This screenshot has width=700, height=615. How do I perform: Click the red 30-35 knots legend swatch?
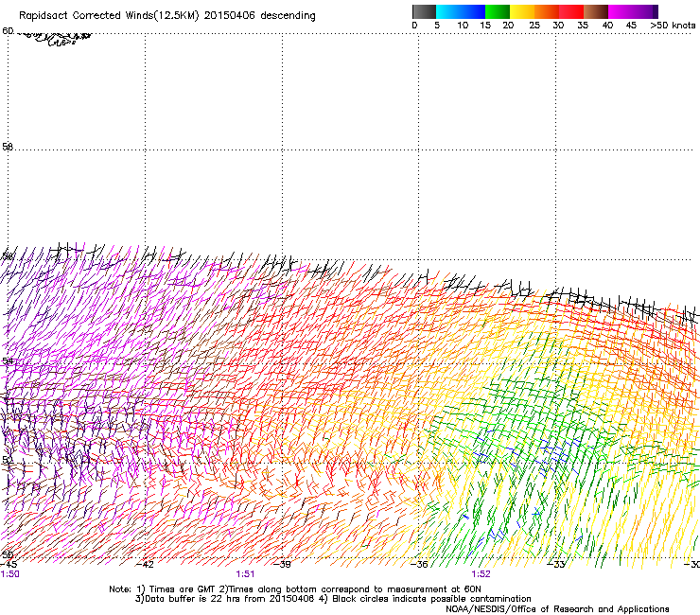[x=571, y=11]
